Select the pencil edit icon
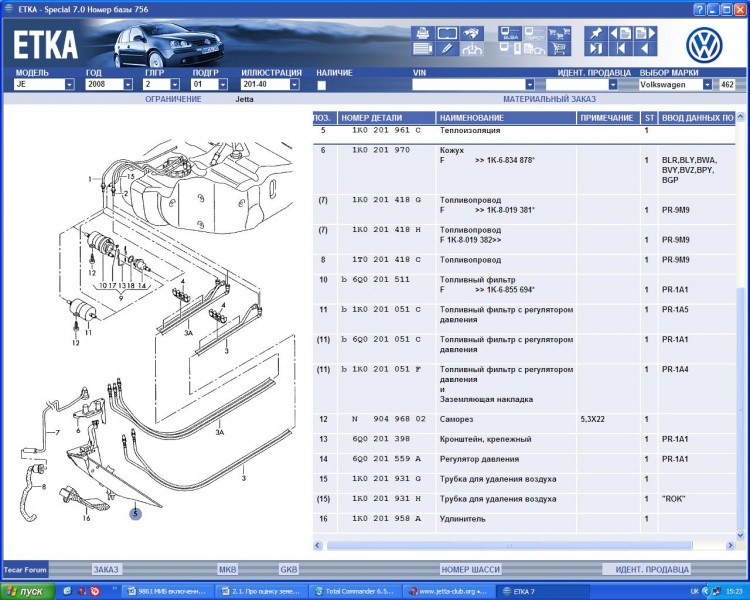This screenshot has width=750, height=600. (x=447, y=49)
